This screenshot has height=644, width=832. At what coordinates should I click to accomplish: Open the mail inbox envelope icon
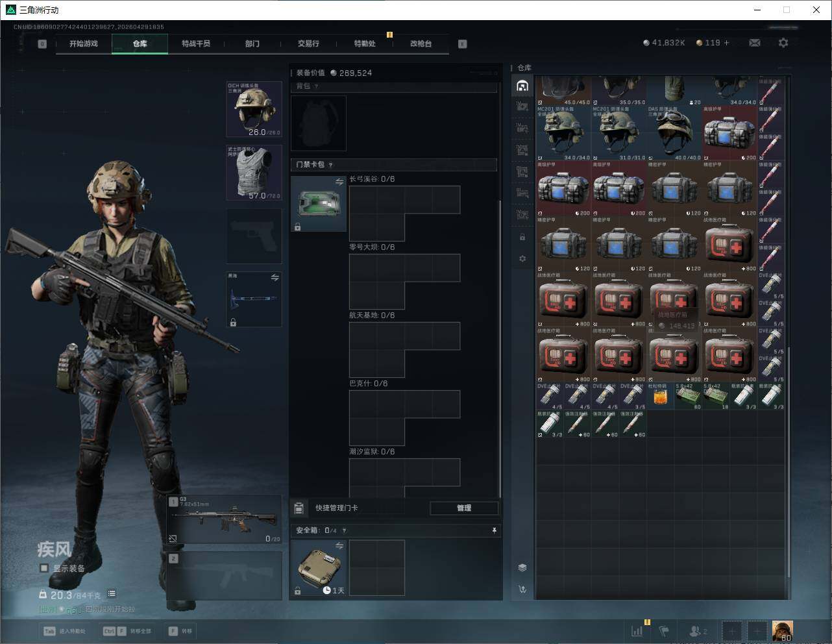(x=755, y=43)
